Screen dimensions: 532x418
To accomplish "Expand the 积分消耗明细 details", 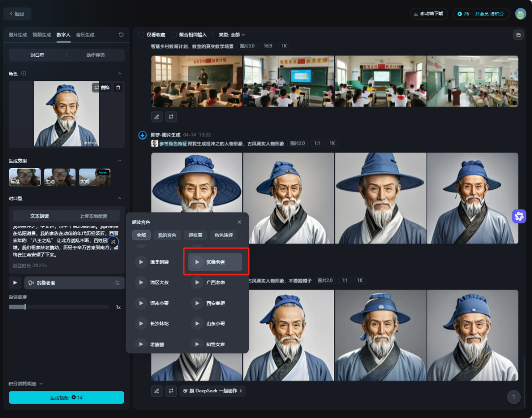I will [x=26, y=383].
